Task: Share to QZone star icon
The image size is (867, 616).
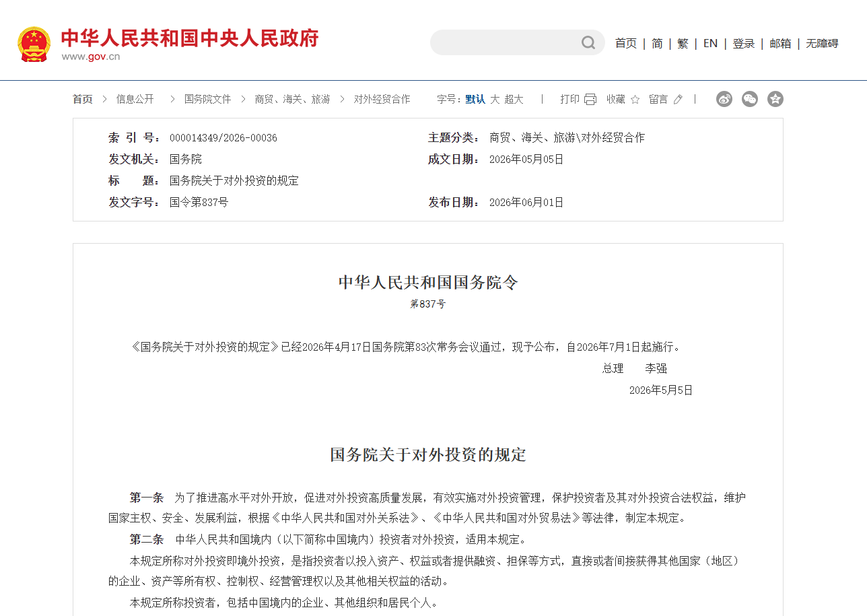Action: [775, 99]
